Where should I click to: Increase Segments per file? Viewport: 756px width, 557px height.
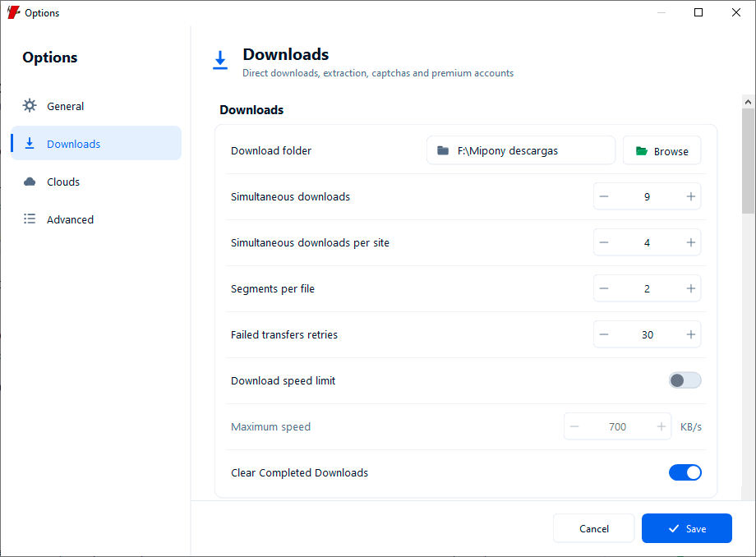(x=691, y=288)
